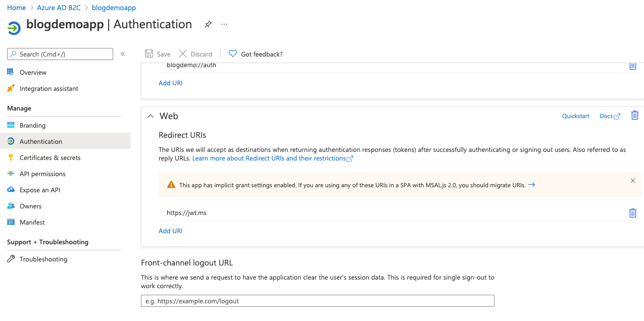The width and height of the screenshot is (644, 321).
Task: Delete the Web platform configuration
Action: coord(635,116)
